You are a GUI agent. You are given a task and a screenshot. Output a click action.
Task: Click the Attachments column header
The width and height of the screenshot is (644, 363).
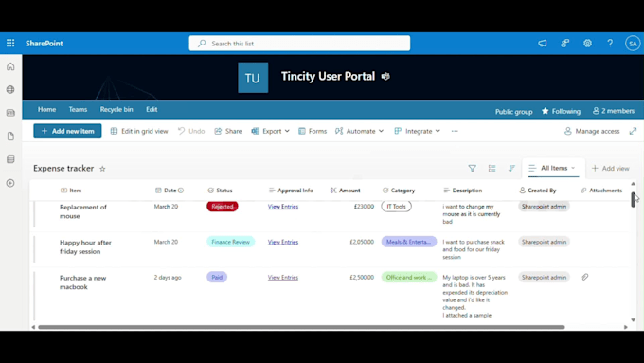601,191
